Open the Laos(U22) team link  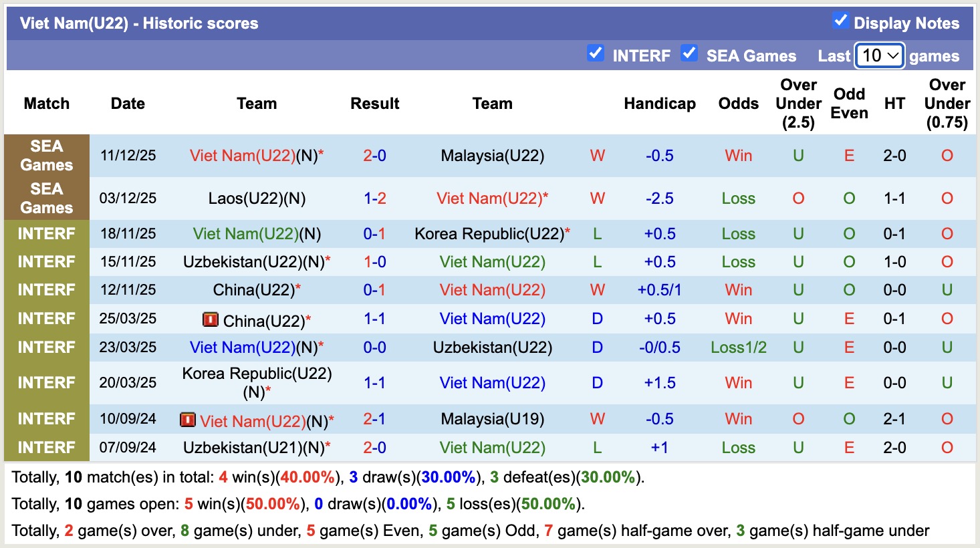click(x=257, y=198)
